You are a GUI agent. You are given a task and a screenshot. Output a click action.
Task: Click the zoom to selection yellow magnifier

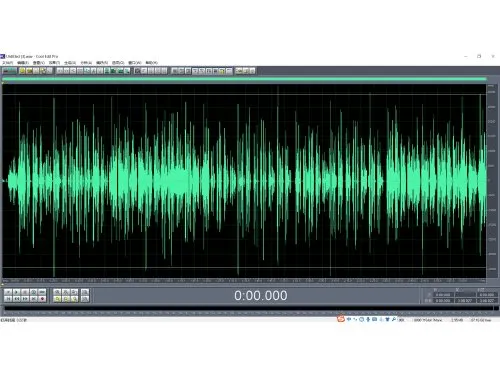tap(57, 299)
